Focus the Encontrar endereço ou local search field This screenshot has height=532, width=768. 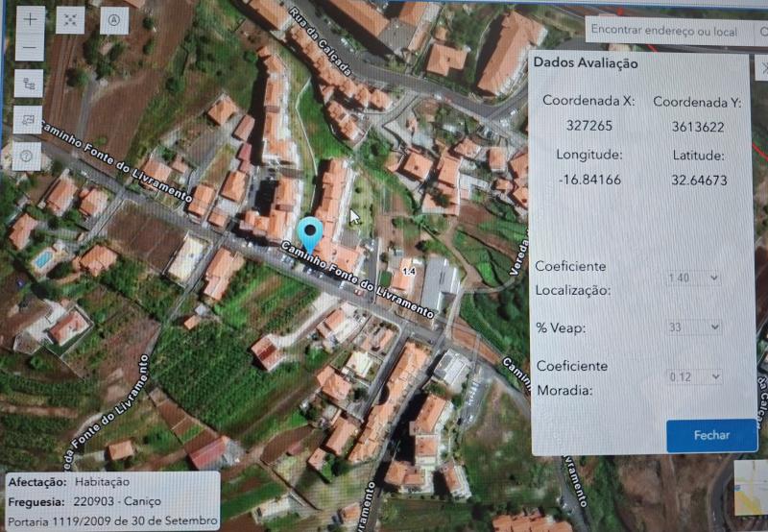click(670, 31)
